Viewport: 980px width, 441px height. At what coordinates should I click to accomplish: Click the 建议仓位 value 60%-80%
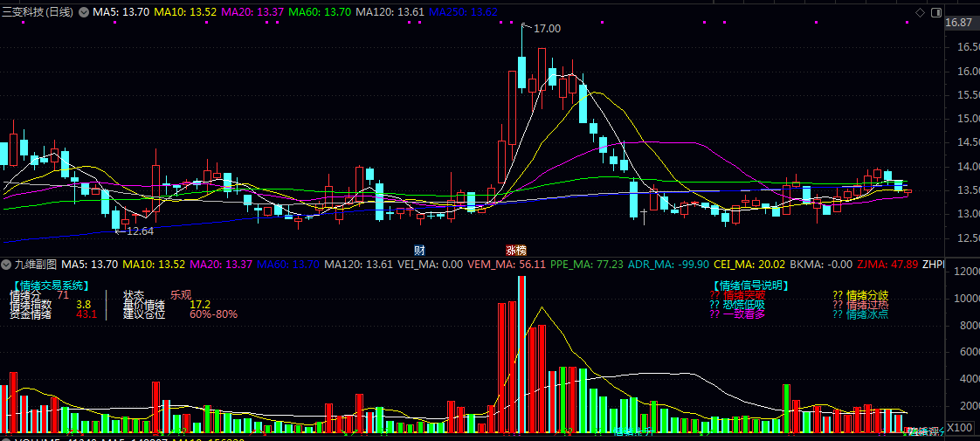pyautogui.click(x=214, y=314)
